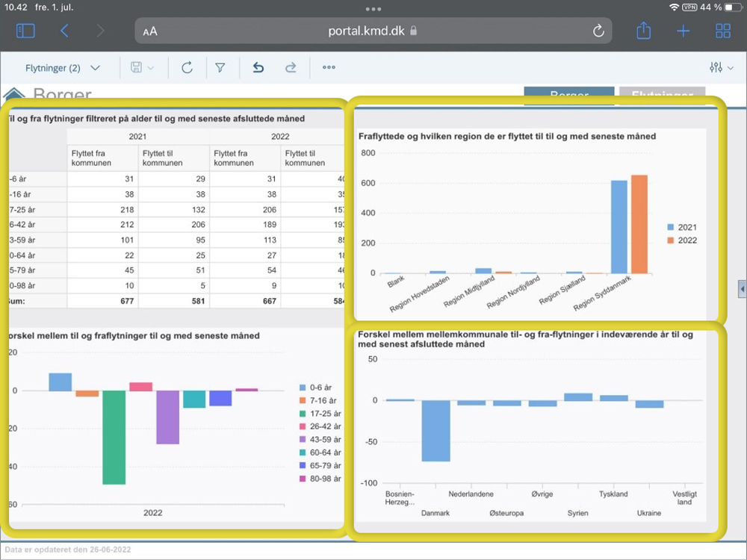Tap the AA reader text button

tap(150, 31)
